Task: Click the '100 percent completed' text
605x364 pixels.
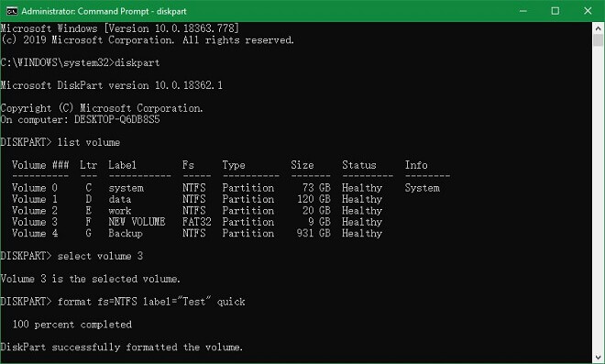Action: click(72, 325)
